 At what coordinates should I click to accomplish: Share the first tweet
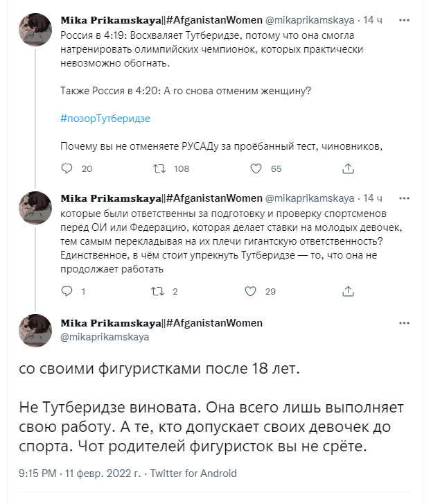(349, 168)
